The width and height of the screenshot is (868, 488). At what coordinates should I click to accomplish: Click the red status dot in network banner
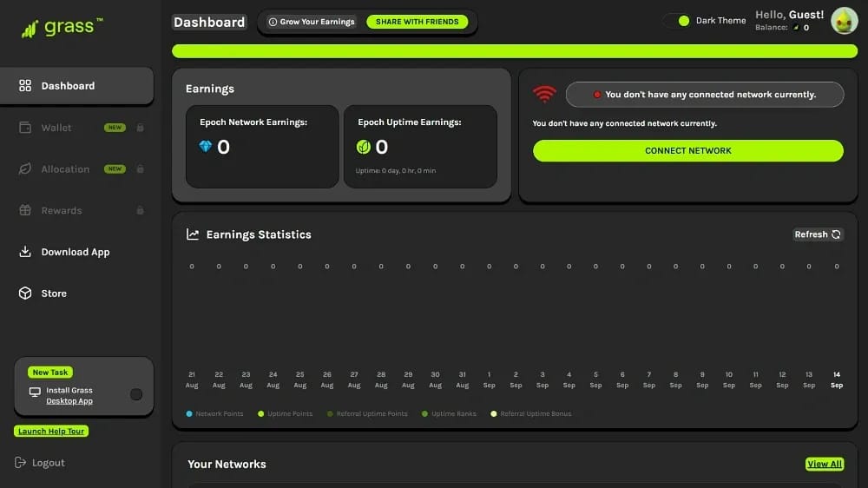click(x=597, y=95)
